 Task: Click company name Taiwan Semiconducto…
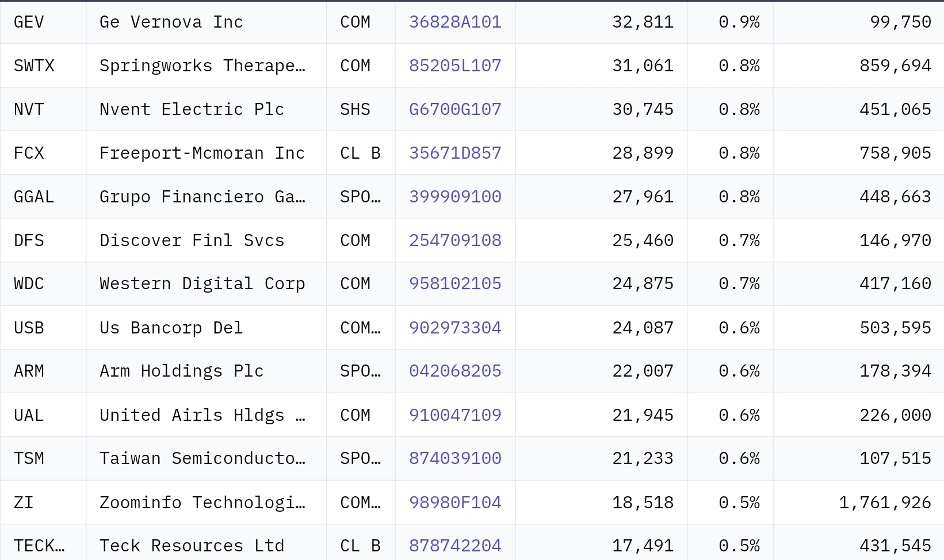202,458
